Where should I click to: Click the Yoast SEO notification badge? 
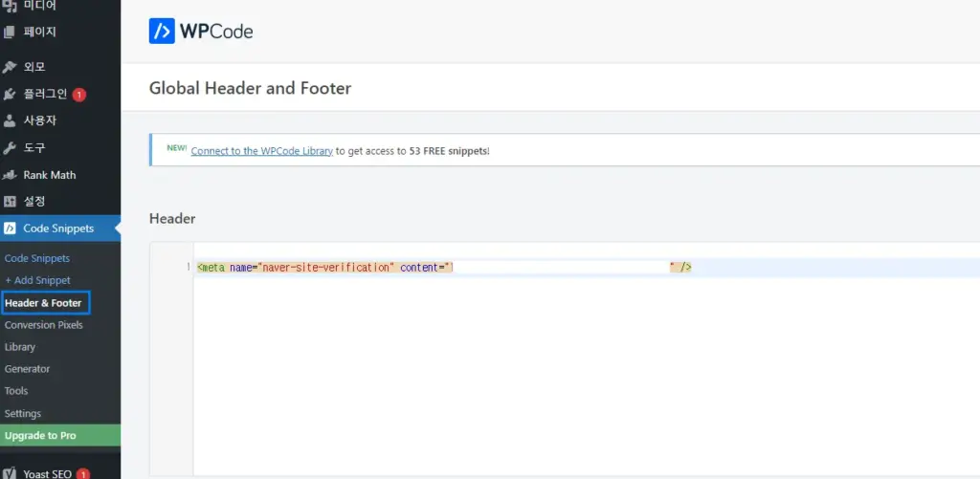point(83,474)
